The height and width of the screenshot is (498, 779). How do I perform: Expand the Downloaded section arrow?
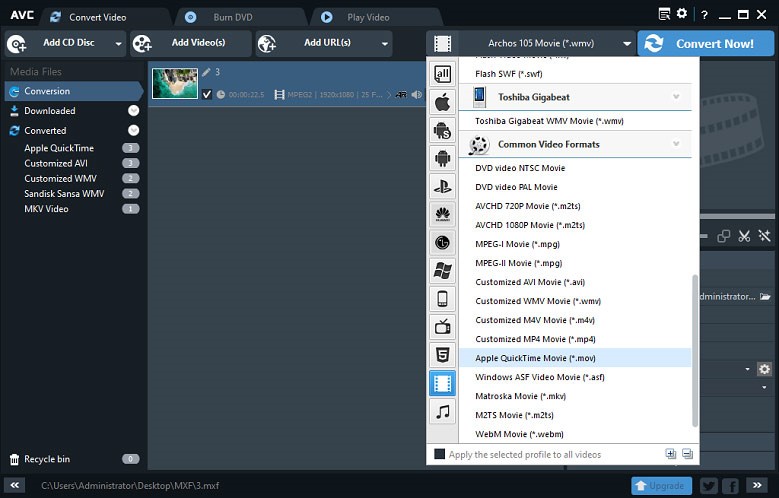click(133, 110)
